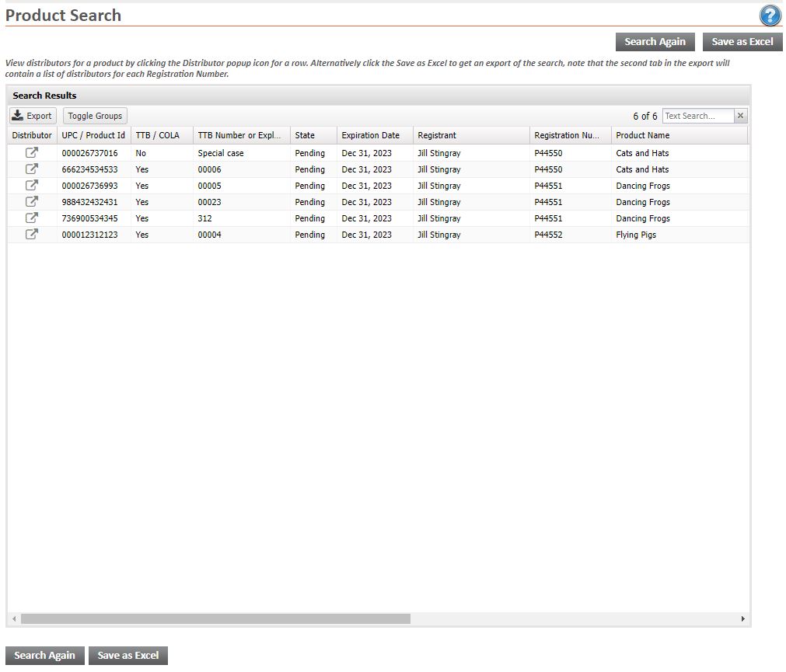786x672 pixels.
Task: Clear the text search with X
Action: tap(740, 116)
